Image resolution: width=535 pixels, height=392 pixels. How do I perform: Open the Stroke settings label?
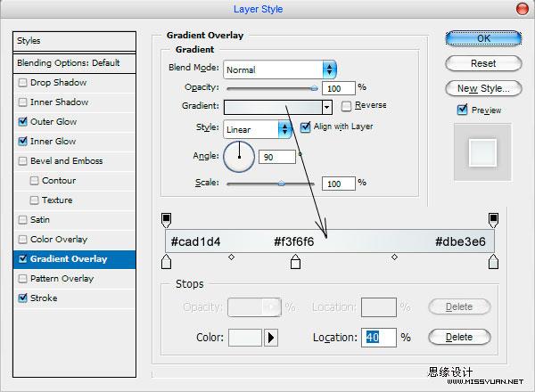(x=44, y=298)
